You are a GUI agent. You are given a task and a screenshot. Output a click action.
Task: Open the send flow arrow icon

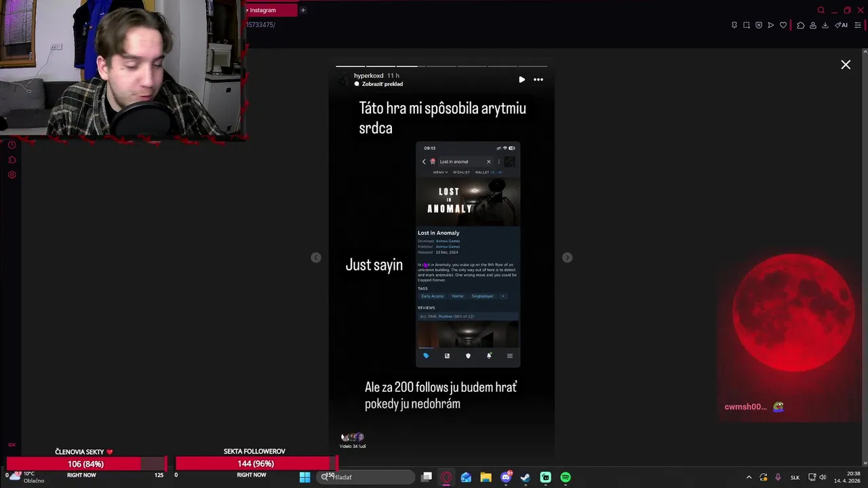click(770, 25)
